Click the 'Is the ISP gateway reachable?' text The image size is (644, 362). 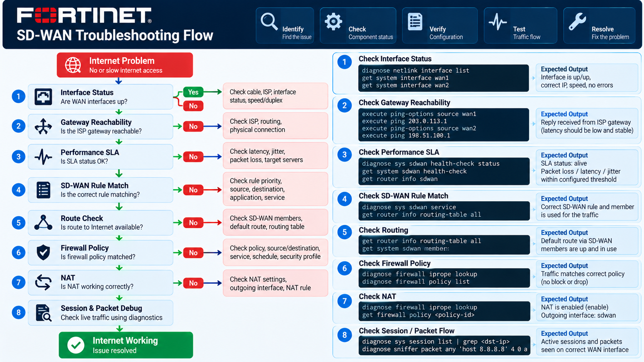(101, 131)
